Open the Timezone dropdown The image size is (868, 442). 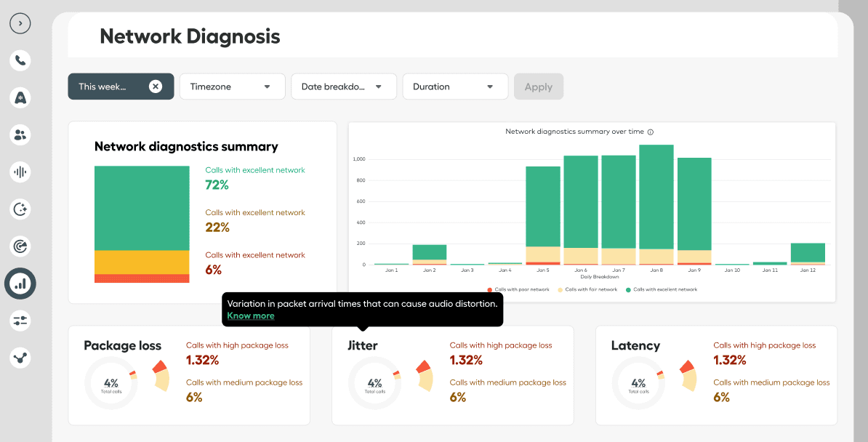(x=232, y=87)
